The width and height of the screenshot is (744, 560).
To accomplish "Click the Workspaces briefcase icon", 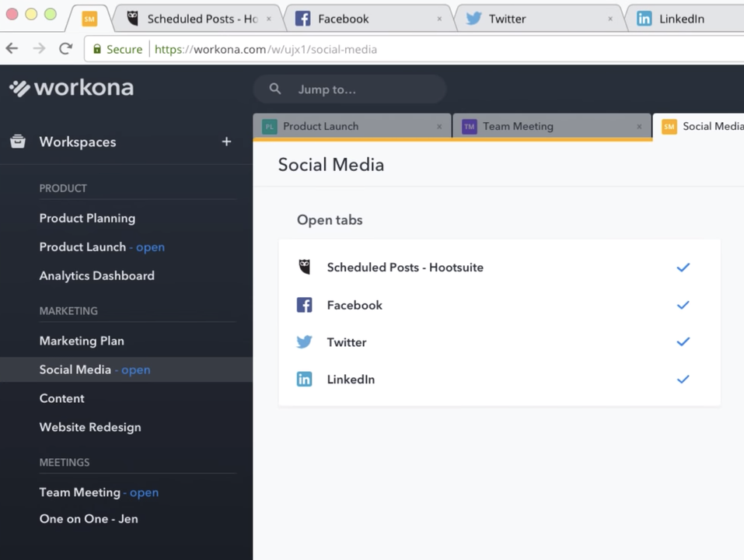I will tap(18, 142).
